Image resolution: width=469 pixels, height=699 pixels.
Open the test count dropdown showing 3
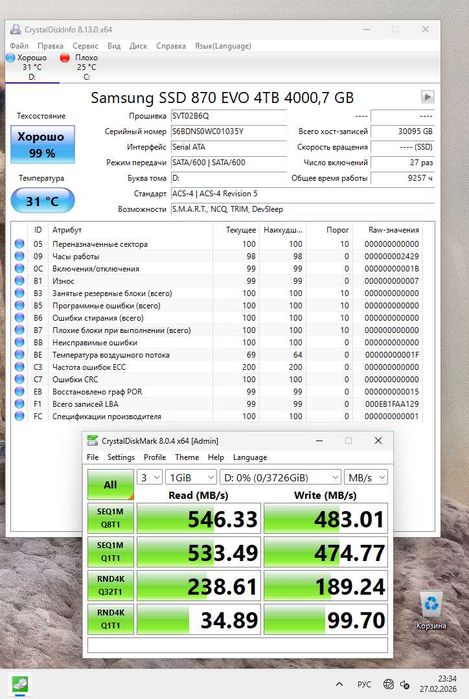coord(149,478)
